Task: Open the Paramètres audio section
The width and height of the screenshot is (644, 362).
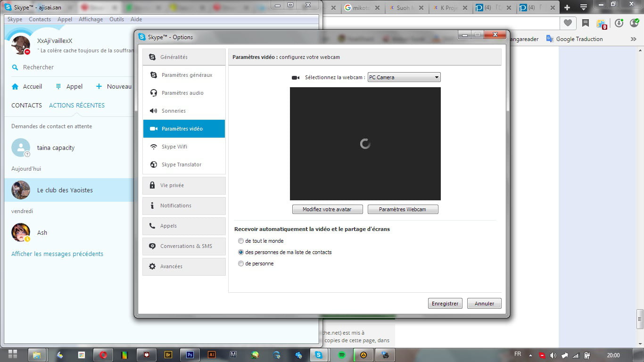Action: tap(184, 93)
